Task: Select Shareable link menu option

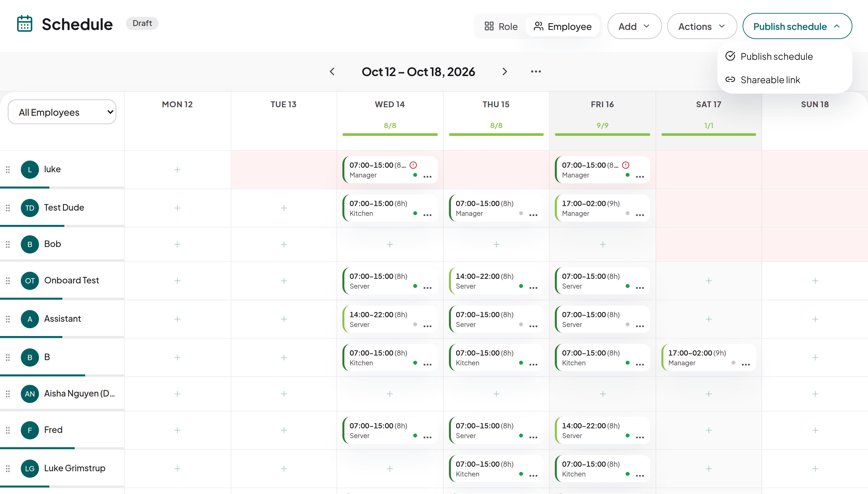Action: 785,80
